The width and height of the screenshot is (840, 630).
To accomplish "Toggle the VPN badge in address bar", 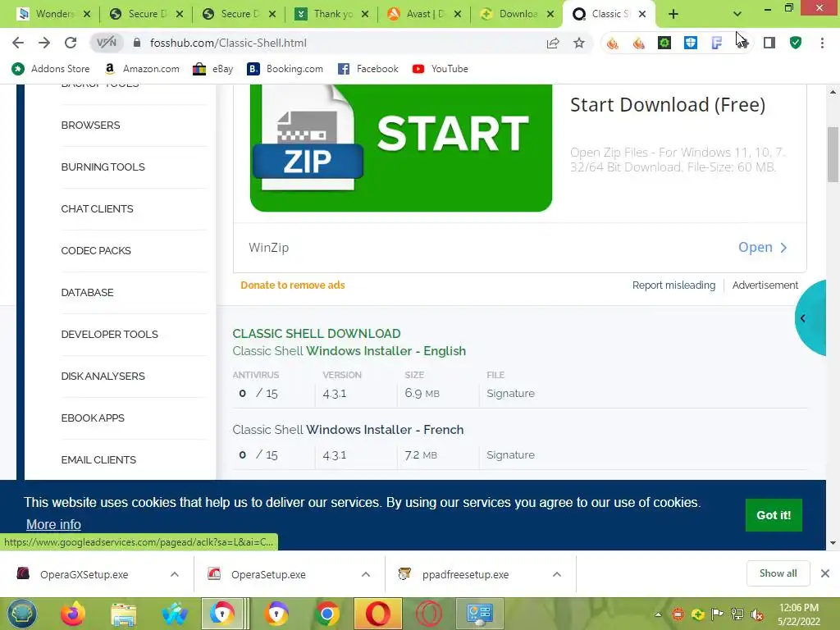I will (106, 43).
